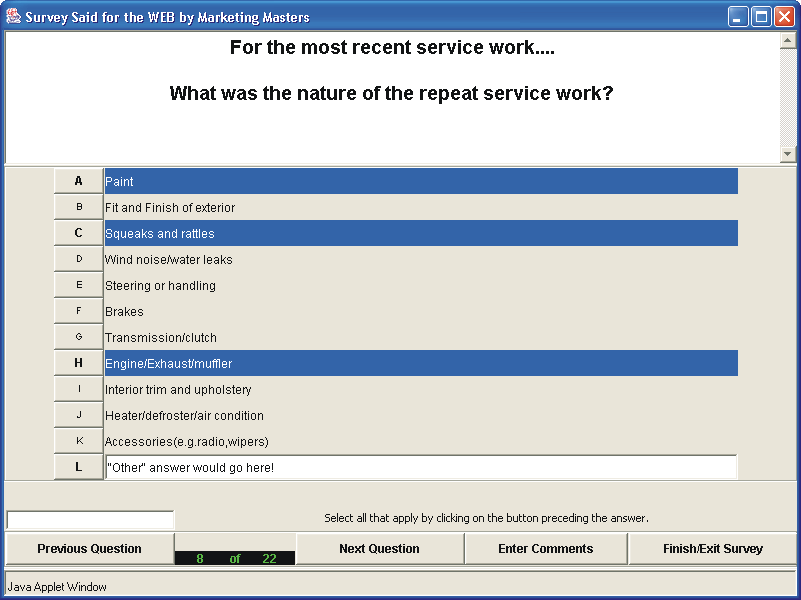Click the Paint answer text
The width and height of the screenshot is (801, 600).
[x=119, y=182]
